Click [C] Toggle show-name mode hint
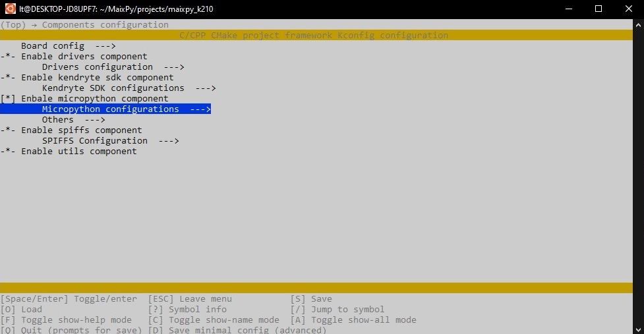The image size is (644, 334). 214,320
